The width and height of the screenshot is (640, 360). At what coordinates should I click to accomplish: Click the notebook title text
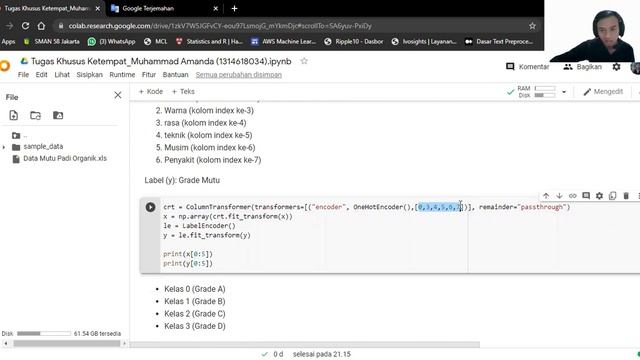click(161, 61)
